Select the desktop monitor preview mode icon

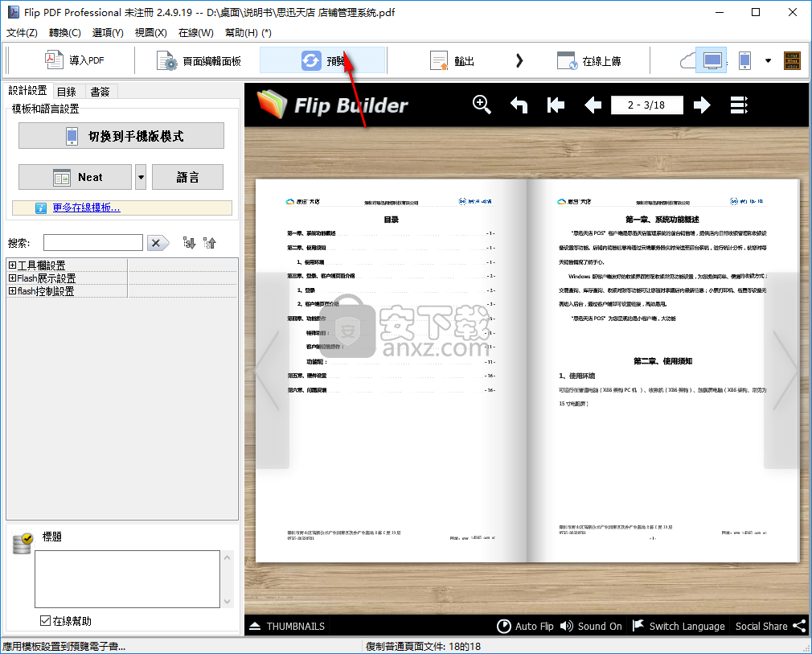click(712, 60)
